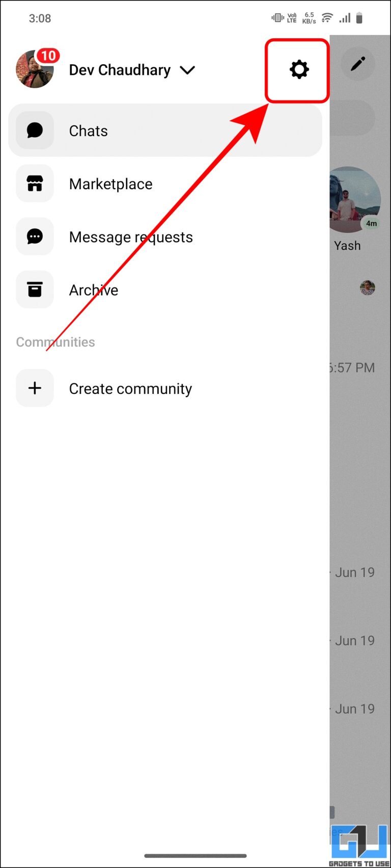Open the Archive box icon
The image size is (391, 868).
click(x=35, y=290)
